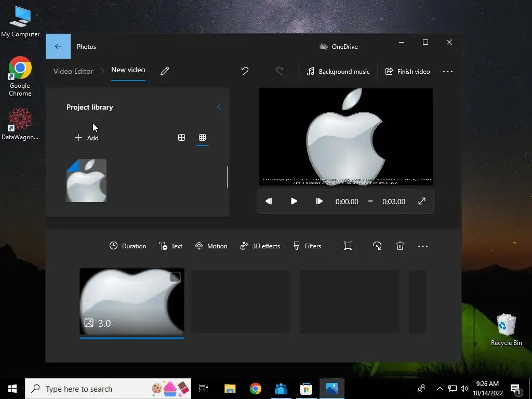Screen dimensions: 532x399
Task: Select the apple image in Project library
Action: pos(87,180)
